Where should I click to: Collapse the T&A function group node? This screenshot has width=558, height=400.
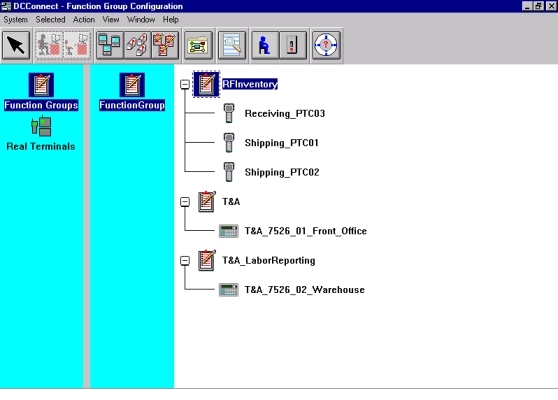point(185,202)
